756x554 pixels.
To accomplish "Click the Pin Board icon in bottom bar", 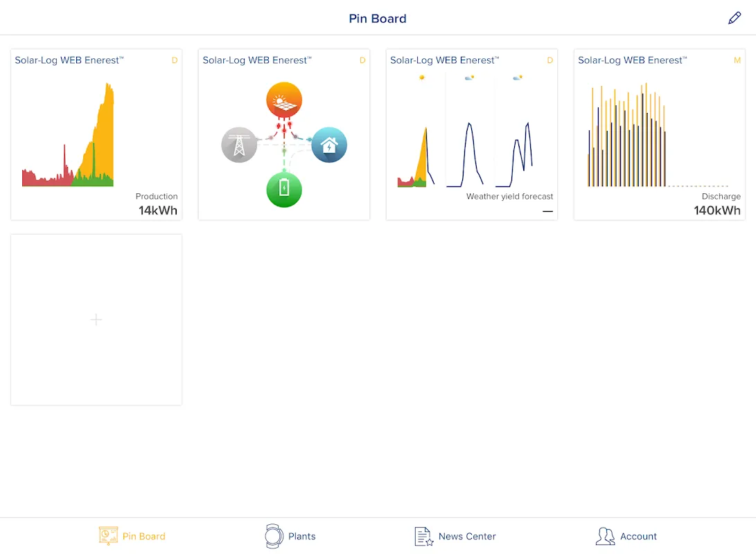I will 108,536.
